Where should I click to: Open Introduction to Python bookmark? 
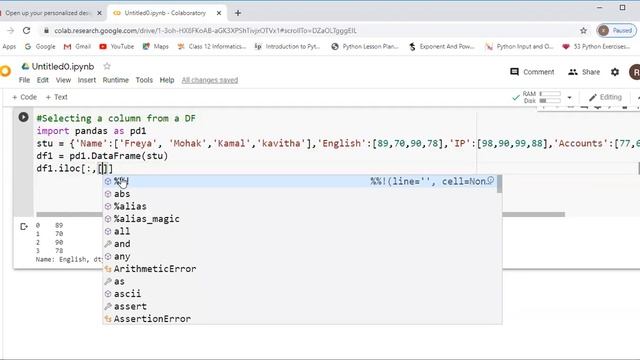287,47
